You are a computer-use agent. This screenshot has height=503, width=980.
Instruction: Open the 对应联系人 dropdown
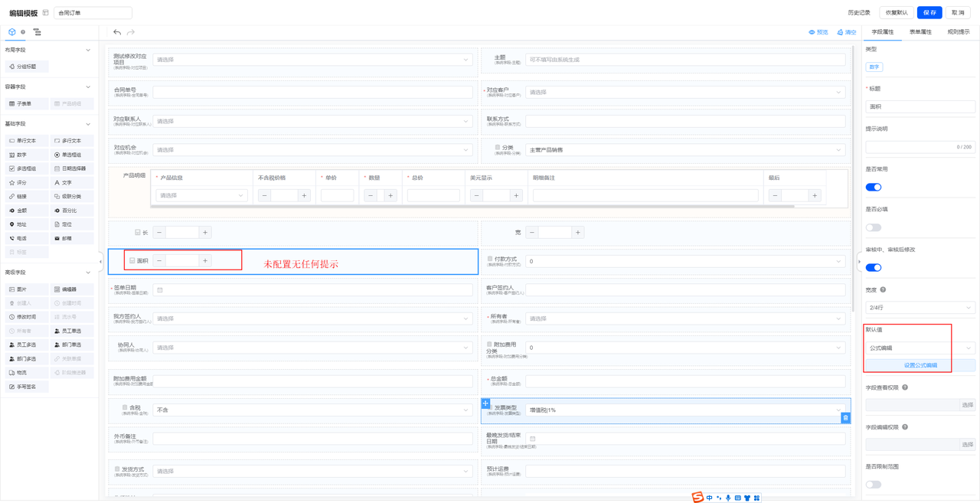tap(312, 121)
